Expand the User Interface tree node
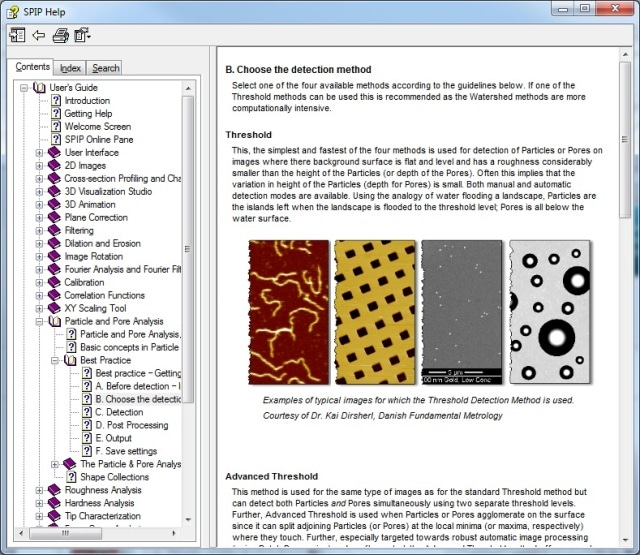The width and height of the screenshot is (640, 555). [39, 153]
